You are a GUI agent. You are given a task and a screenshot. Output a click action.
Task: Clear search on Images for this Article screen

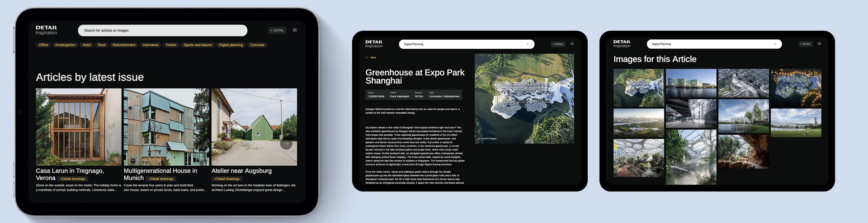tap(775, 44)
